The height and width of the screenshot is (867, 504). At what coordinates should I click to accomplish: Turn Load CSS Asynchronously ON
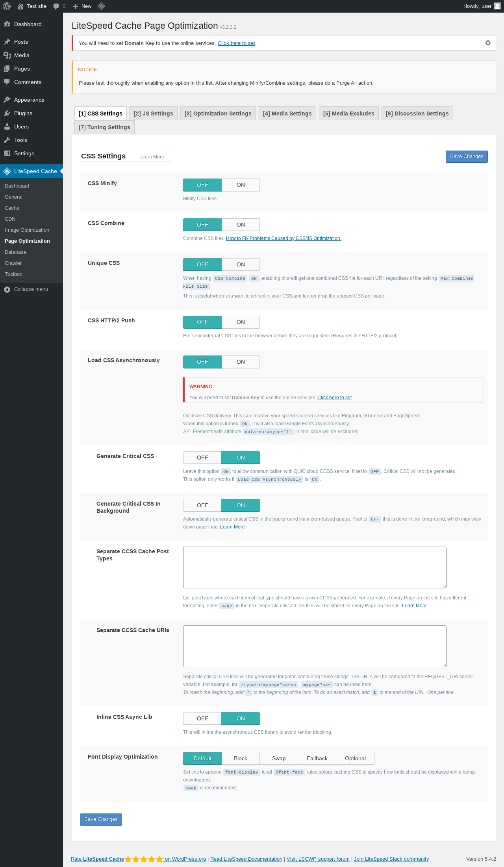[x=241, y=362]
